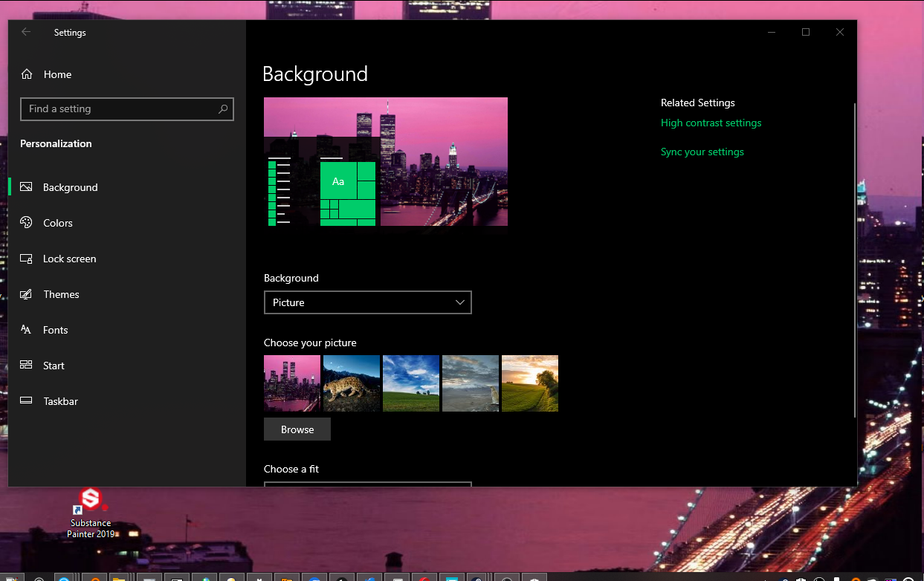Choose the snow leopard wallpaper thumbnail
924x581 pixels.
[x=352, y=383]
